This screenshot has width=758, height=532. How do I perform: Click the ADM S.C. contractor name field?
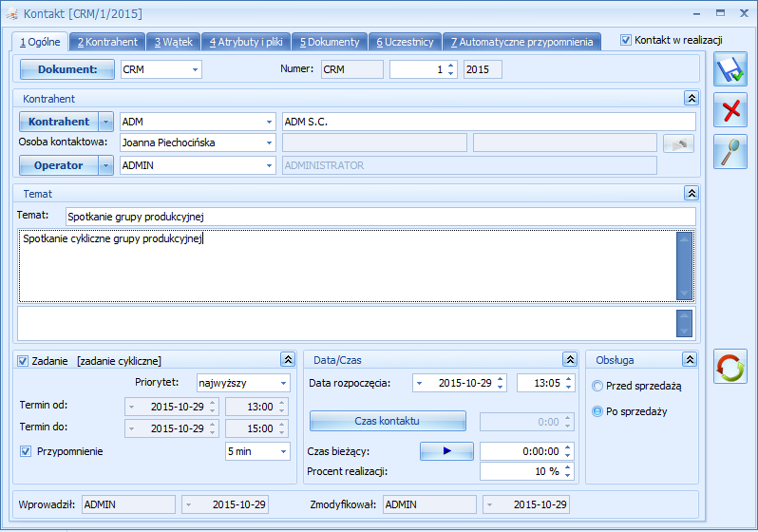coord(489,122)
